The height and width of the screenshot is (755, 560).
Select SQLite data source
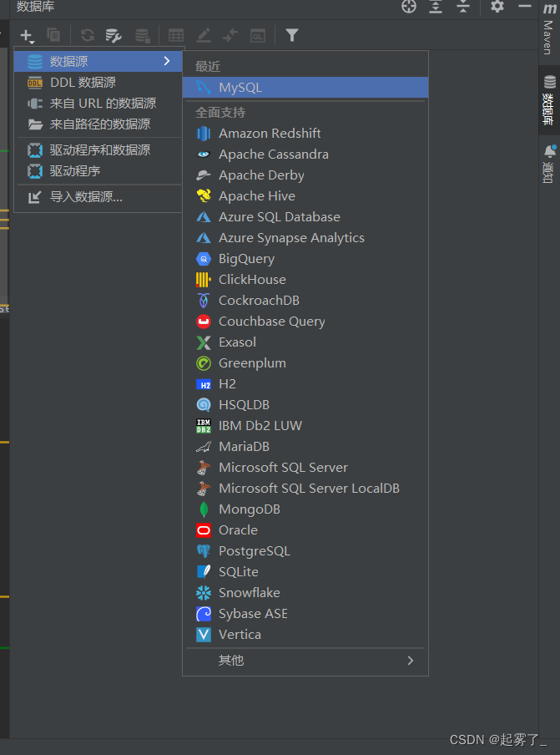coord(305,572)
